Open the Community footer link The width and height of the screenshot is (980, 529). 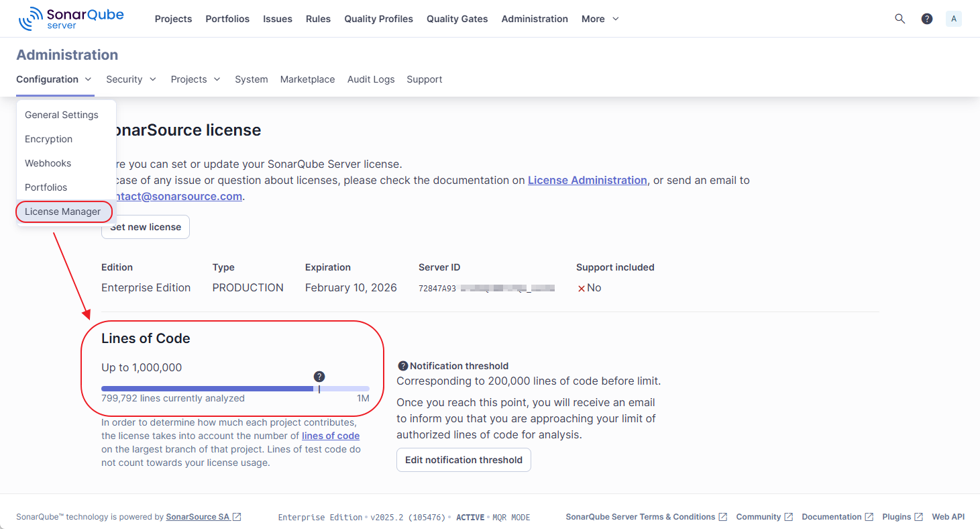point(759,517)
